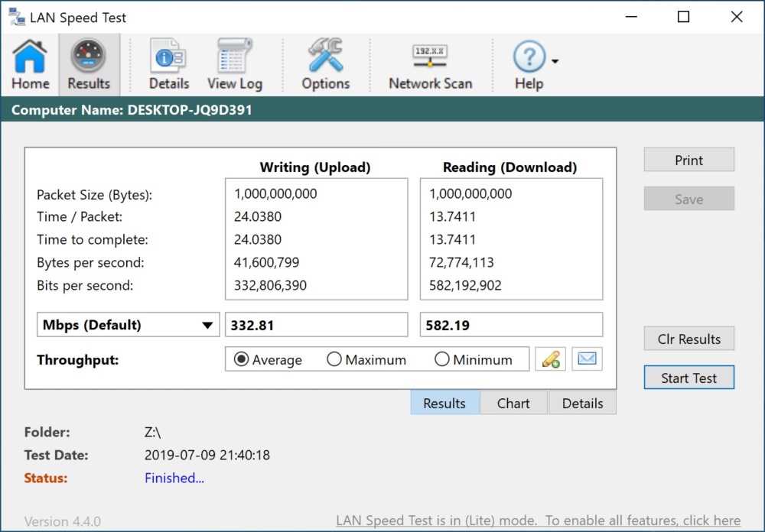Click upload bytes per second 41,600,799
Viewport: 765px width, 532px height.
click(x=266, y=262)
